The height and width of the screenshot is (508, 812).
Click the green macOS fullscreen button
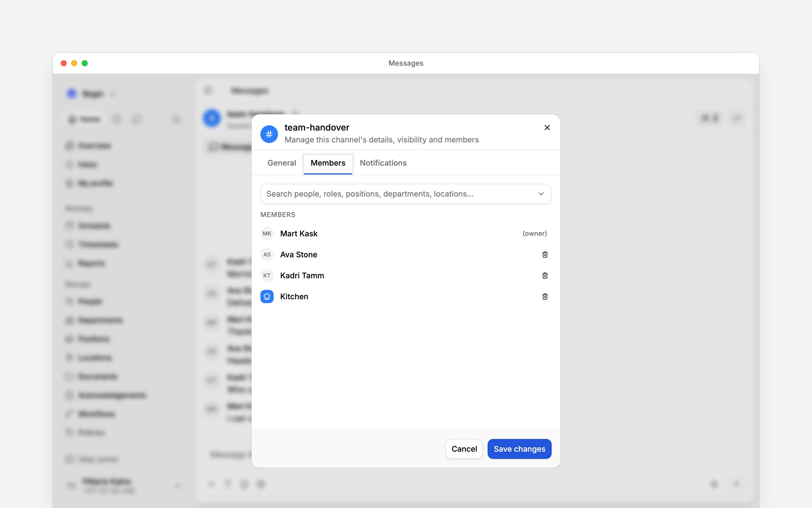point(85,63)
